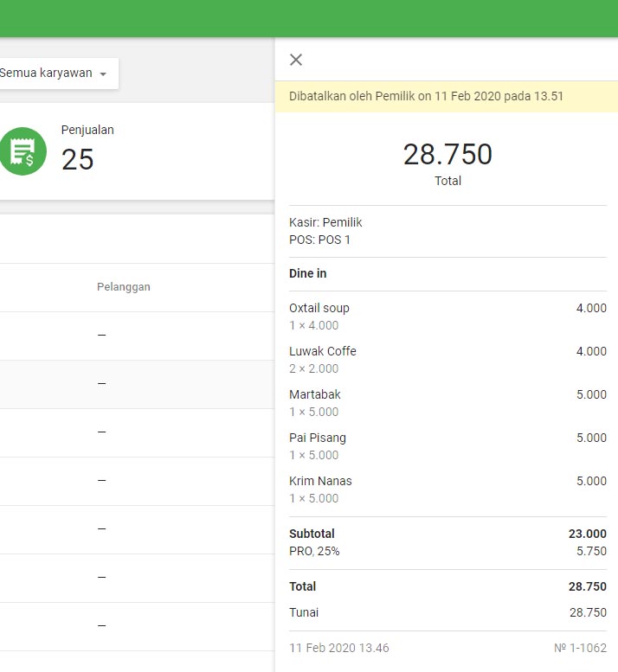The image size is (618, 672).
Task: Close the receipt detail panel
Action: [296, 60]
